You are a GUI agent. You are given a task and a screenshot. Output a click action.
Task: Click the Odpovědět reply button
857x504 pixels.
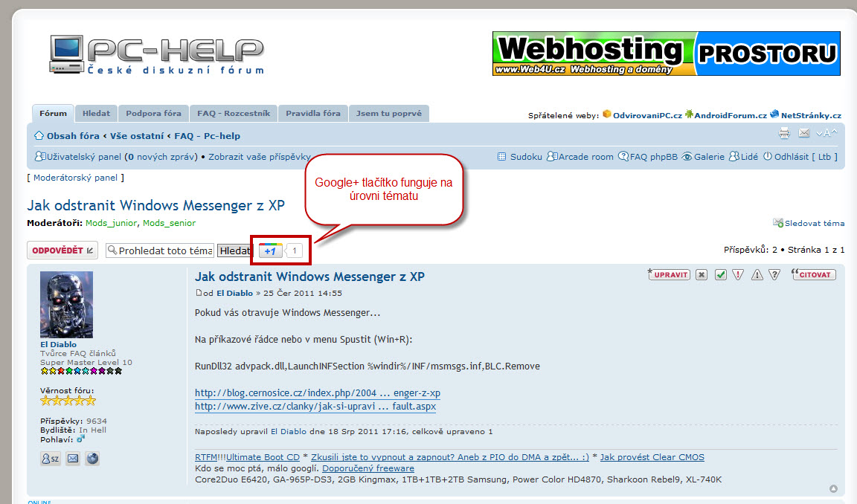[62, 251]
